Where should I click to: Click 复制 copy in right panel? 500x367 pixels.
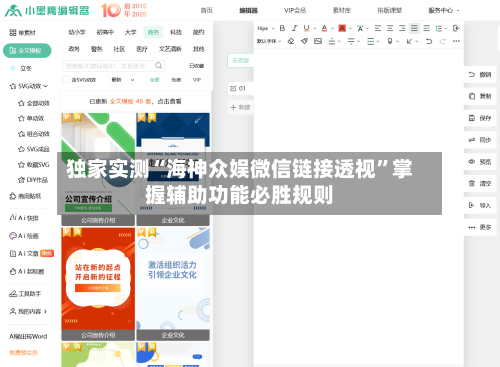(x=480, y=96)
